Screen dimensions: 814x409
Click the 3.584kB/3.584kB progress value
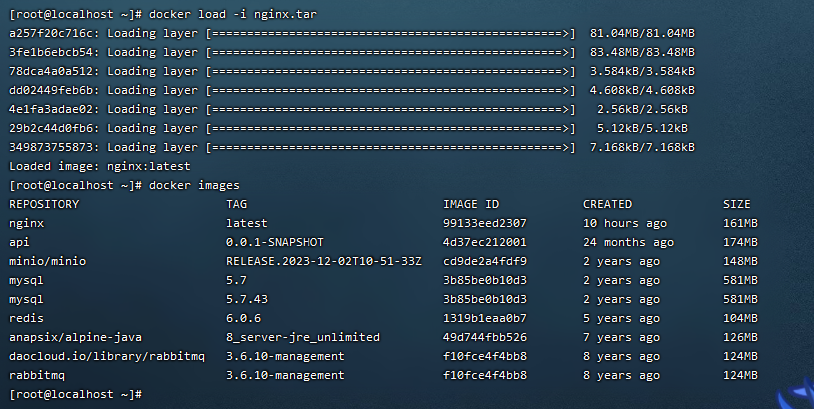pos(642,72)
